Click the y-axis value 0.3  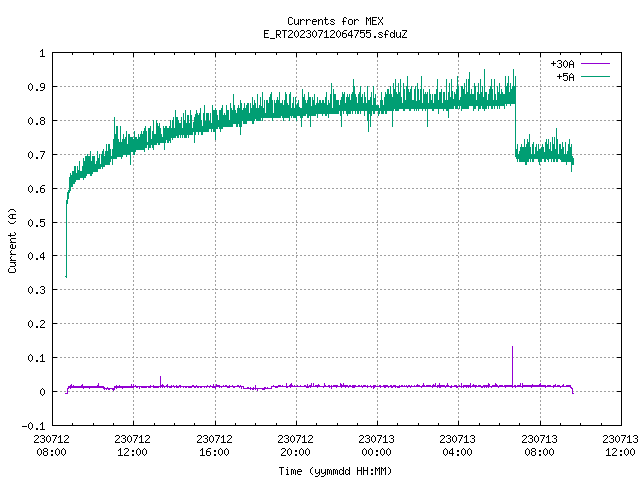click(36, 290)
